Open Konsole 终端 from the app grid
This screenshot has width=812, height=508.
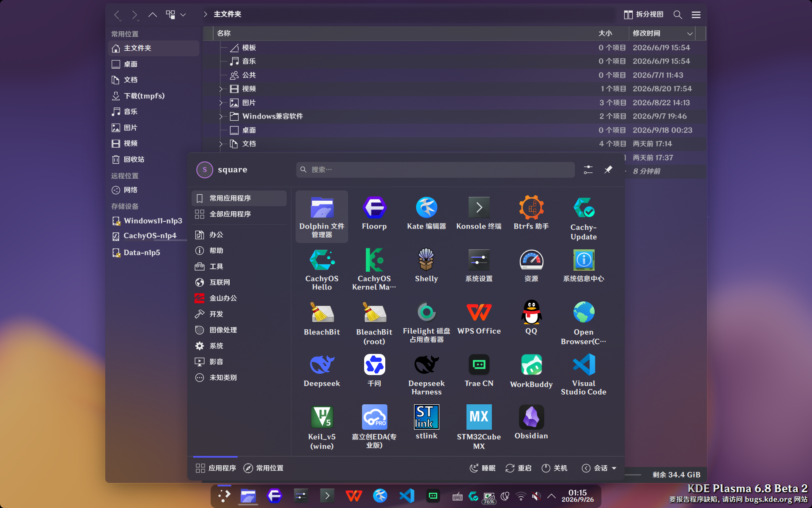point(479,214)
